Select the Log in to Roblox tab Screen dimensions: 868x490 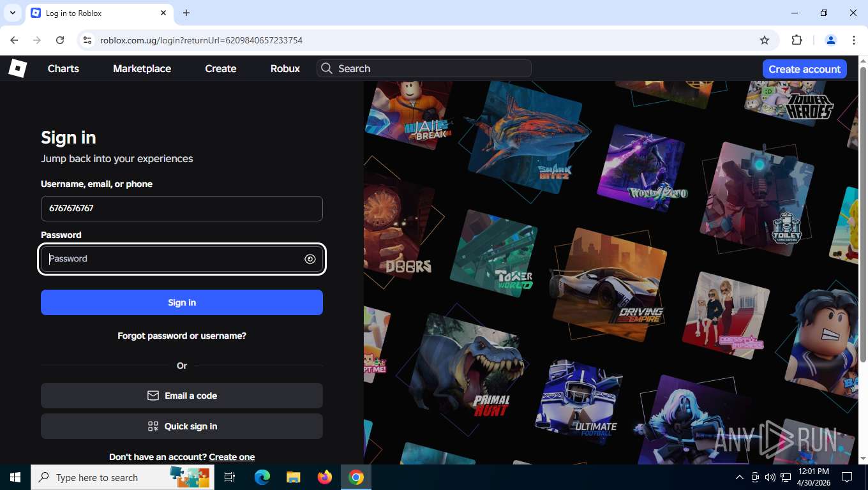point(99,13)
